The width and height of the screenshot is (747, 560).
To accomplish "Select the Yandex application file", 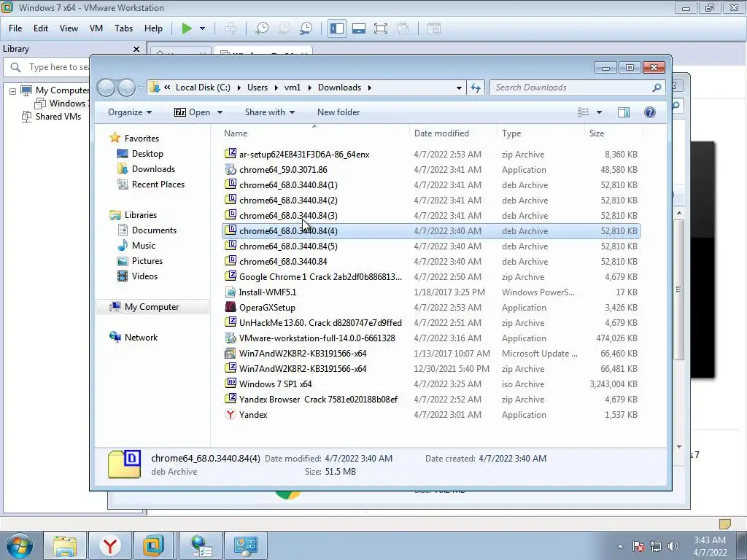I will point(430,415).
